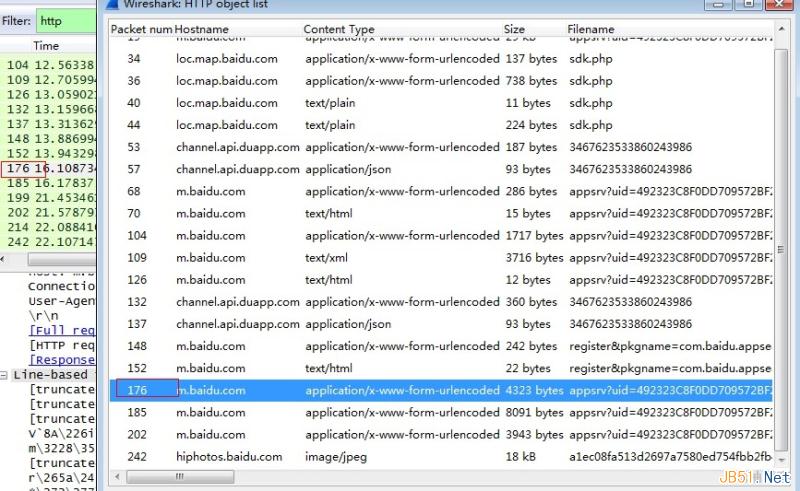The height and width of the screenshot is (491, 800).
Task: Expand the Line-based text data tree node
Action: pos(4,375)
